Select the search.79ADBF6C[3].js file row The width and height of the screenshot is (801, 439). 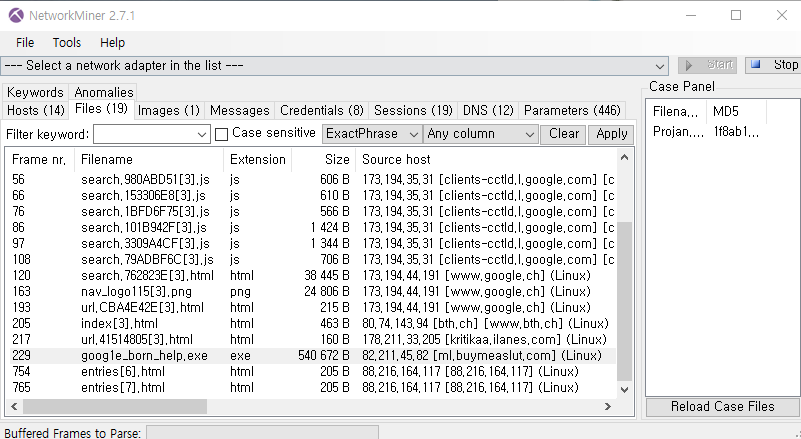click(x=313, y=260)
